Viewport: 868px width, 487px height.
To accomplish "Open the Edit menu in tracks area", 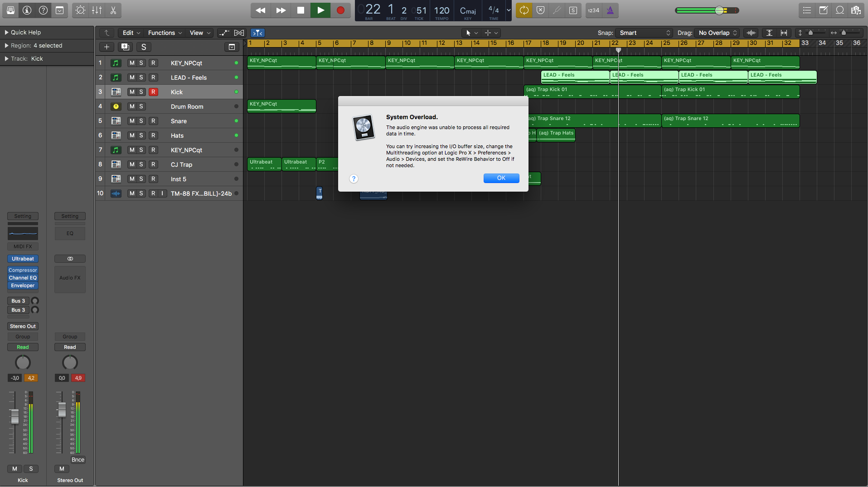I will pyautogui.click(x=131, y=33).
